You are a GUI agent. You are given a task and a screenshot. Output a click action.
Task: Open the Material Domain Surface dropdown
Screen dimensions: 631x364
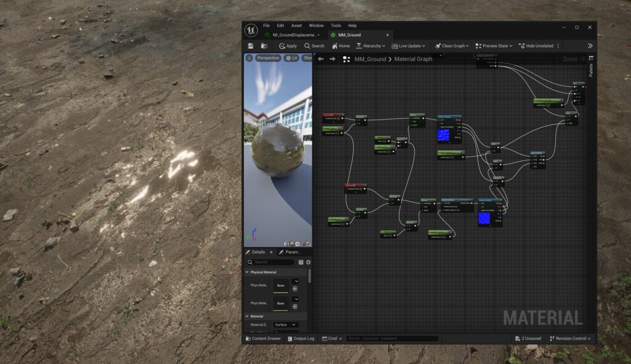pyautogui.click(x=285, y=325)
